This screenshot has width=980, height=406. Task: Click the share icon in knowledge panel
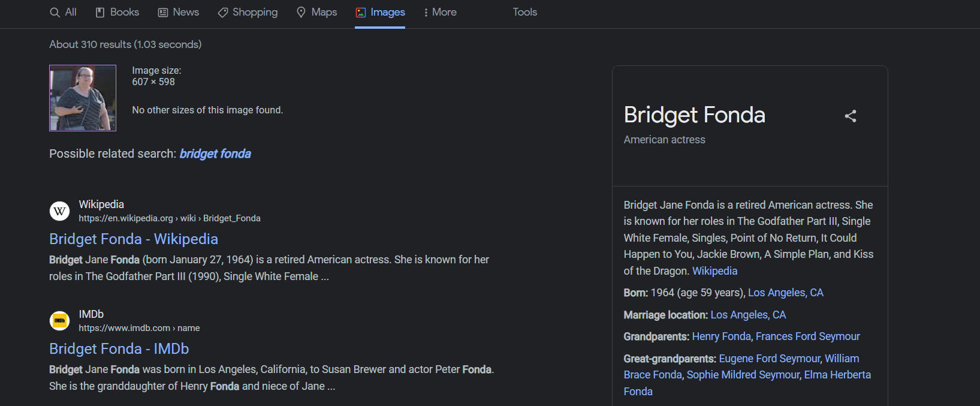[x=851, y=116]
